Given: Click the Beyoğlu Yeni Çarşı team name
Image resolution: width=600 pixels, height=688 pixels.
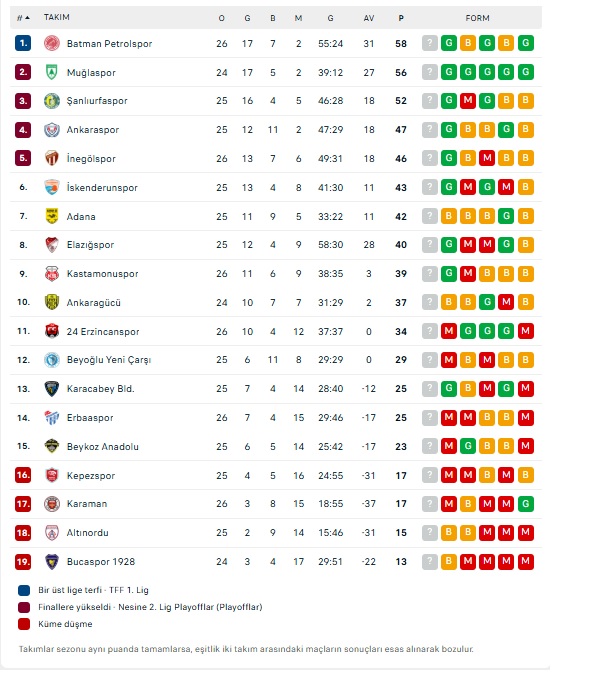Looking at the screenshot, I should pos(108,360).
